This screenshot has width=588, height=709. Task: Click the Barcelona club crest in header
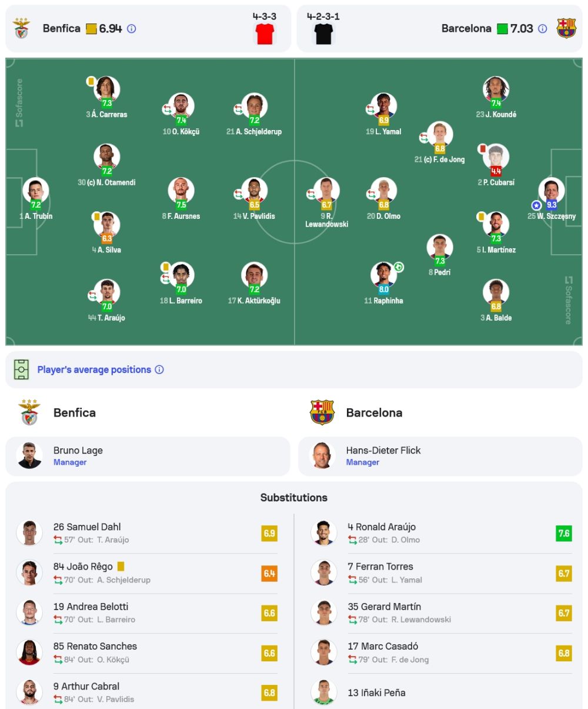click(x=566, y=28)
